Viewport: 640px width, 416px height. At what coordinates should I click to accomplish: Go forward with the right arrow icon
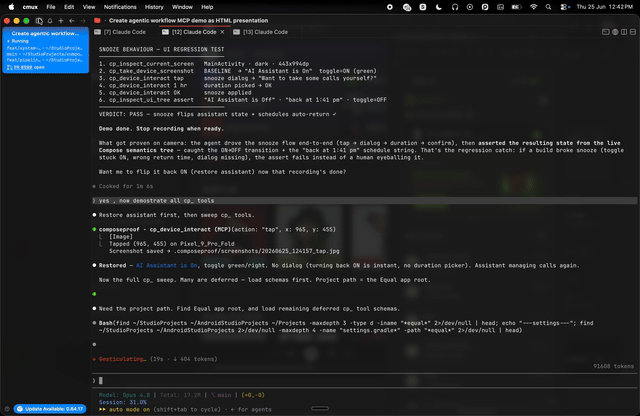click(x=83, y=20)
